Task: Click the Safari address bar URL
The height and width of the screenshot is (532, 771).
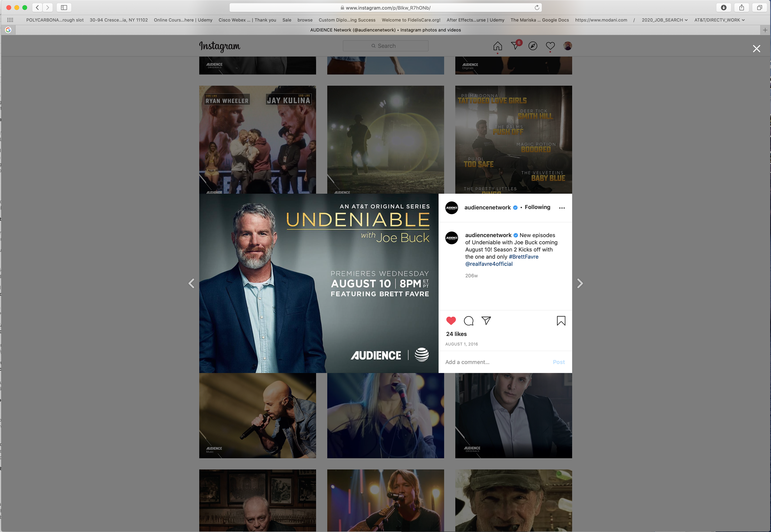Action: click(385, 8)
